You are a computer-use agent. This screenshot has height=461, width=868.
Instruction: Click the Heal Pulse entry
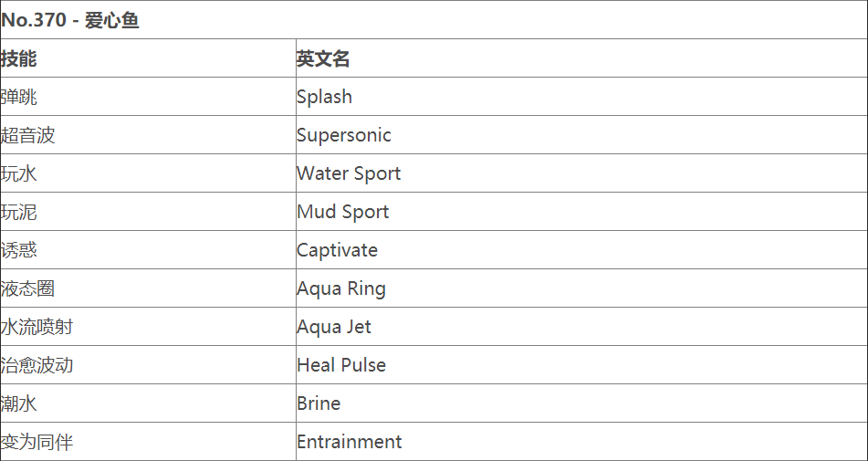coord(341,365)
